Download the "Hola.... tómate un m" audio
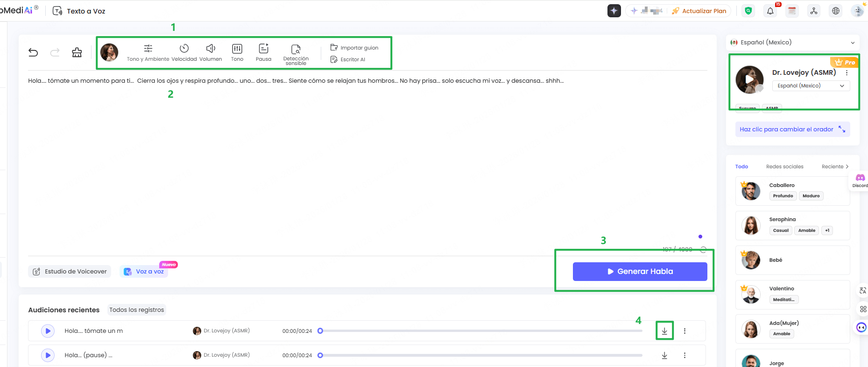 click(664, 331)
